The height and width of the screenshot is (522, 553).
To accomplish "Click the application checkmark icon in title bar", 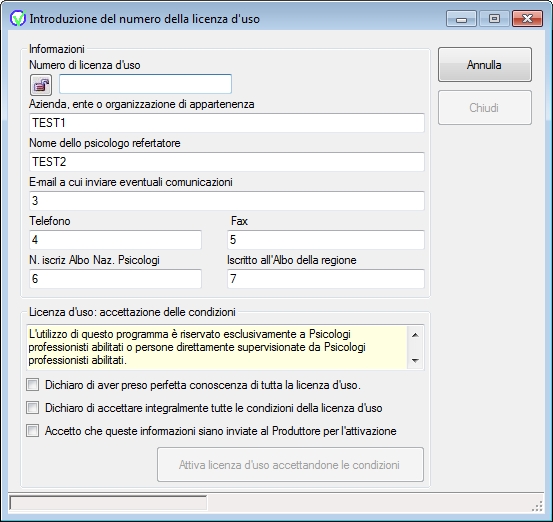I will [17, 18].
